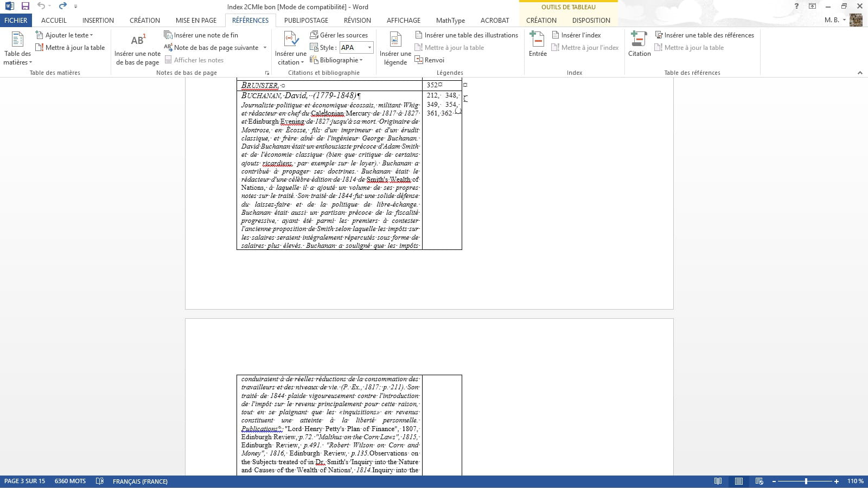Open ribbon display options
Viewport: 868px width, 488px height.
tap(812, 6)
